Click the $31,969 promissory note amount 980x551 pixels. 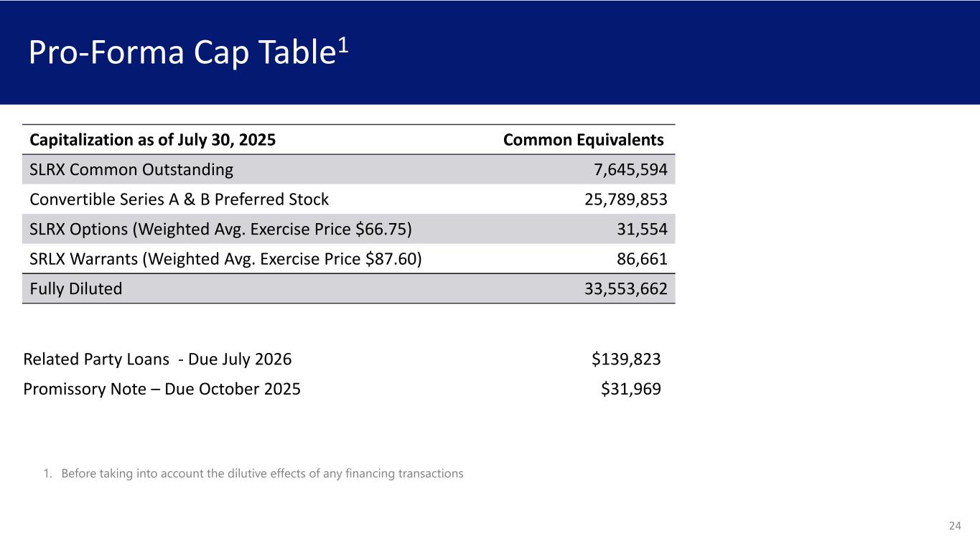(x=630, y=389)
